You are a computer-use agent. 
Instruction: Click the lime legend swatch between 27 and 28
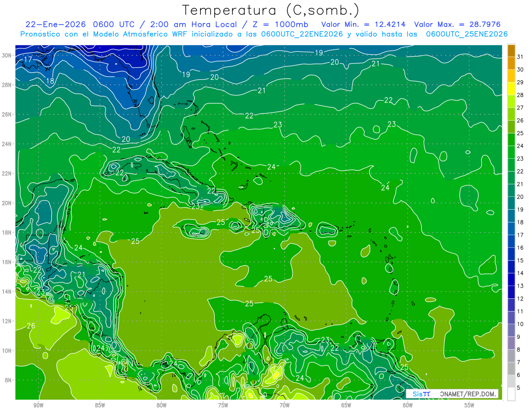point(511,102)
